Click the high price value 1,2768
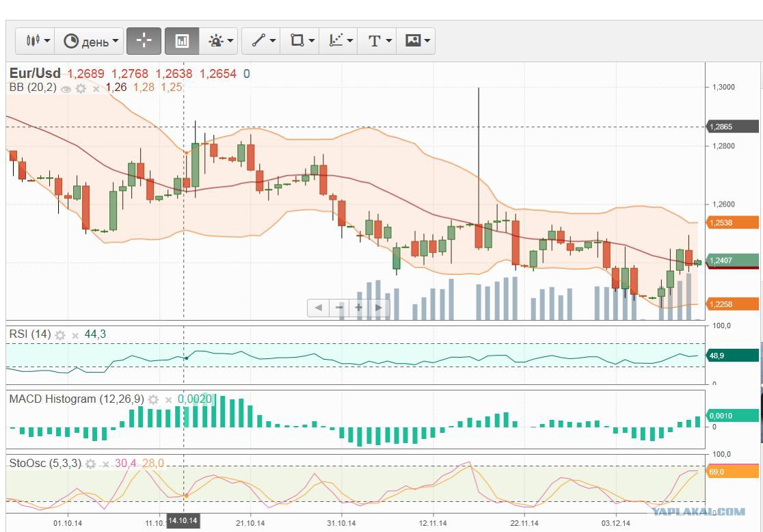 point(130,74)
